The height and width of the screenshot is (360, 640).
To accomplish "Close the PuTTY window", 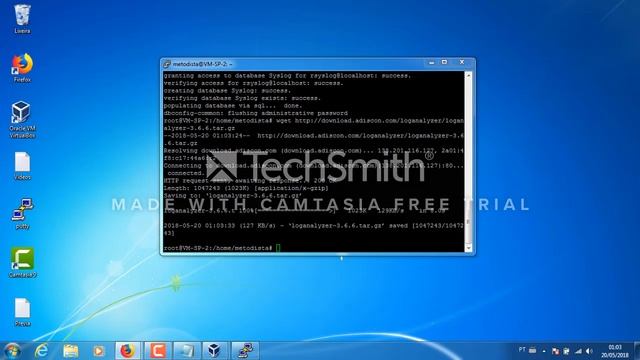I will [462, 62].
